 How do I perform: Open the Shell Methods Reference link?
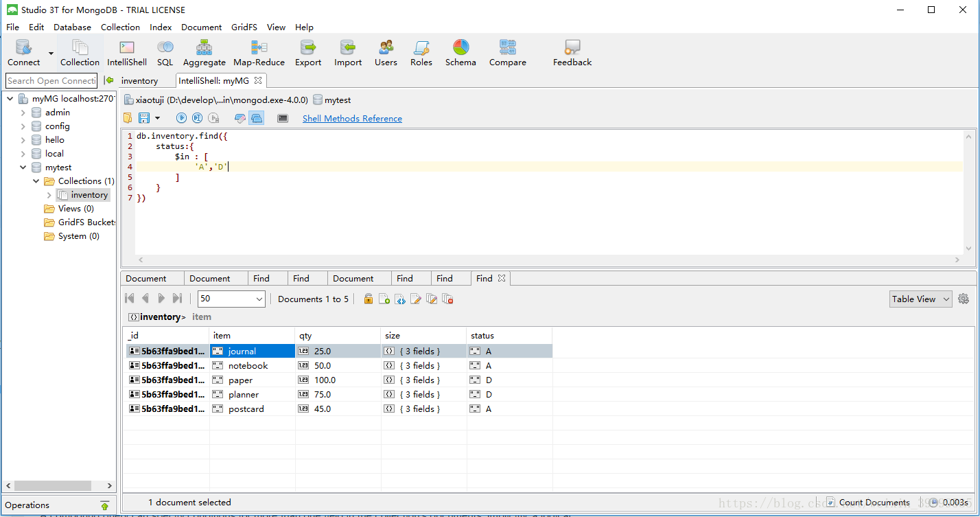[352, 118]
